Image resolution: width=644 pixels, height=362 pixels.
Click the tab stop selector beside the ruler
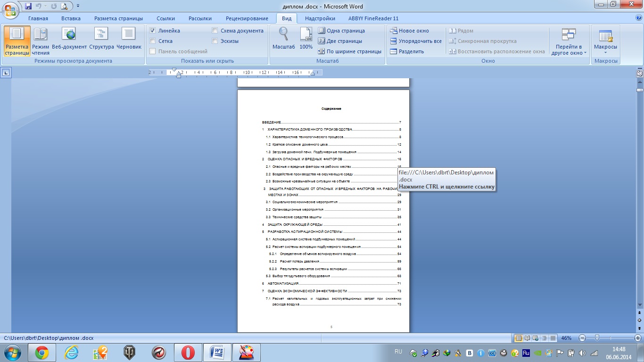click(6, 73)
